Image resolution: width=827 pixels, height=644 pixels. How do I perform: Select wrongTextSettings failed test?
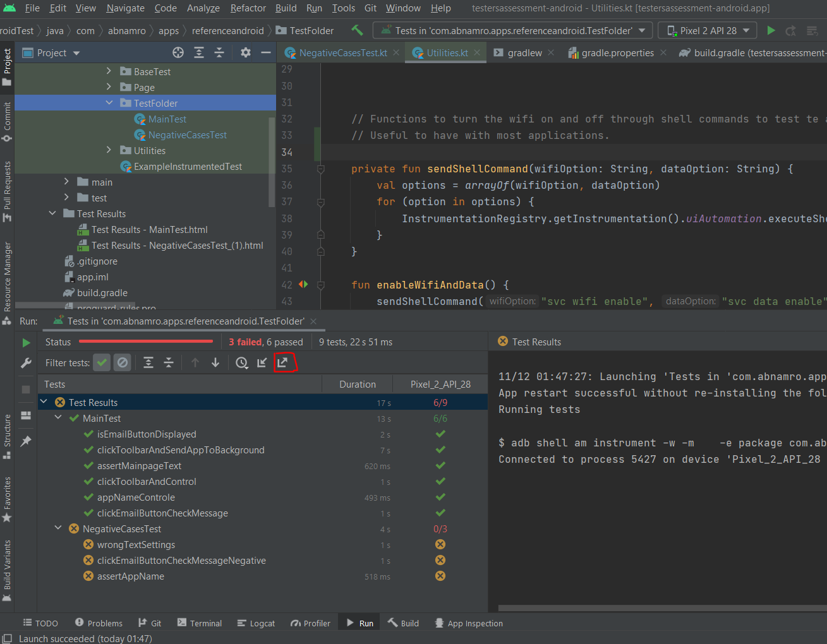click(136, 544)
